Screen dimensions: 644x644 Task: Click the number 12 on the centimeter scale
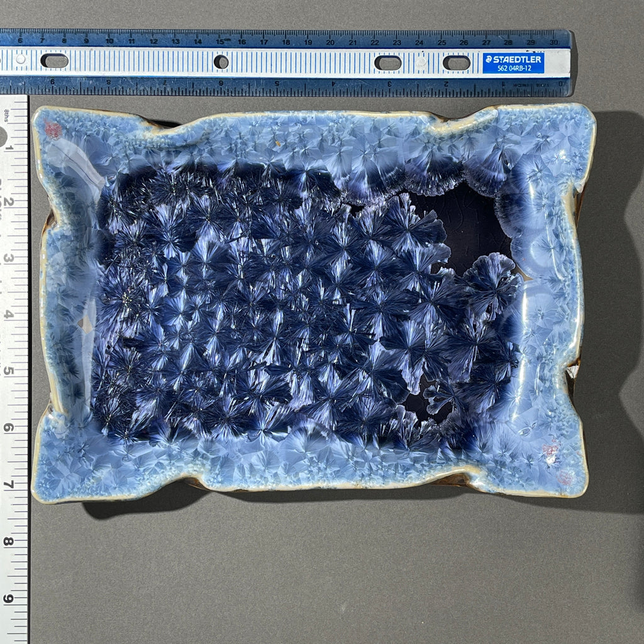click(x=153, y=42)
